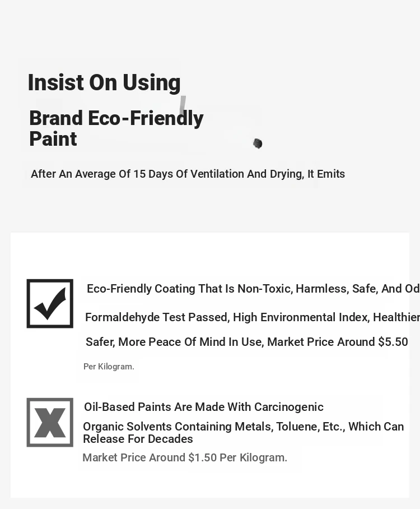Click the "$5.50" market price

pyautogui.click(x=393, y=342)
